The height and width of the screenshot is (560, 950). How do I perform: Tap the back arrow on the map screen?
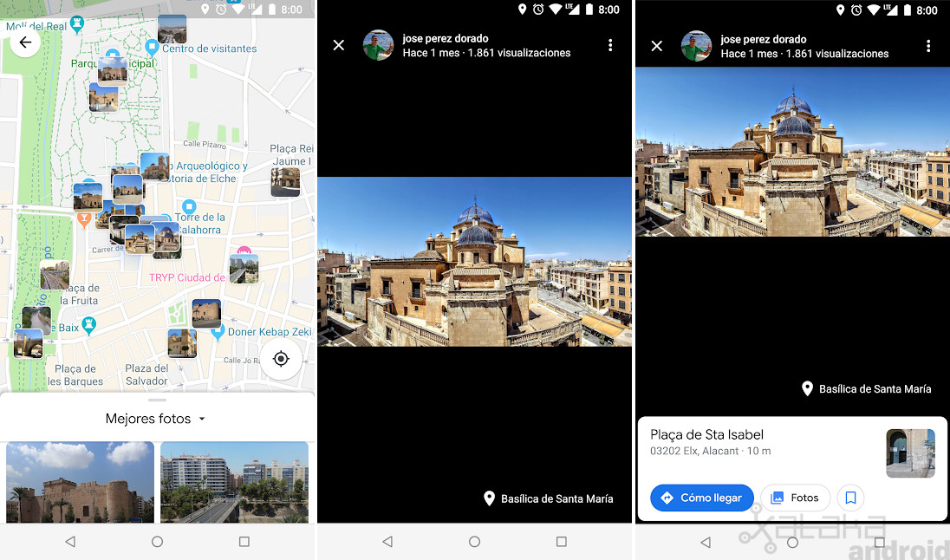25,42
